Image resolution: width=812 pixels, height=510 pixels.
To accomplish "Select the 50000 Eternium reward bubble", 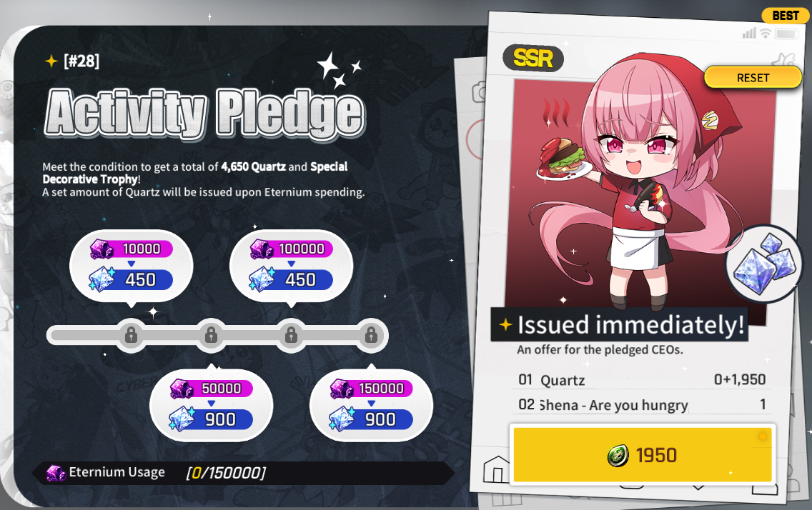I will click(212, 405).
